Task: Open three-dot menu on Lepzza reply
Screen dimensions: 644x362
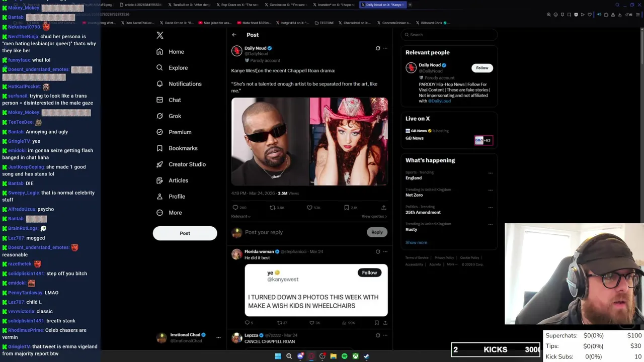Action: [385, 335]
